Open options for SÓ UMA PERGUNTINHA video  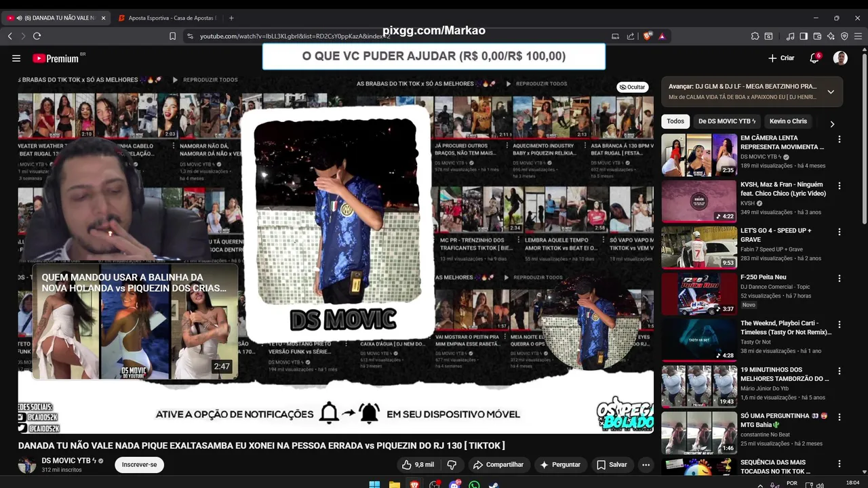pyautogui.click(x=839, y=417)
